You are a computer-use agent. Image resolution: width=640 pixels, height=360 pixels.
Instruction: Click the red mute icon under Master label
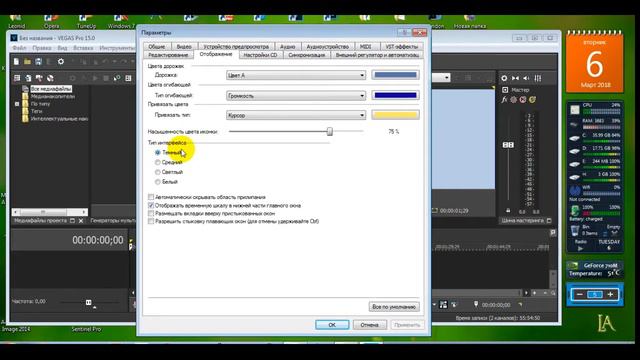523,100
